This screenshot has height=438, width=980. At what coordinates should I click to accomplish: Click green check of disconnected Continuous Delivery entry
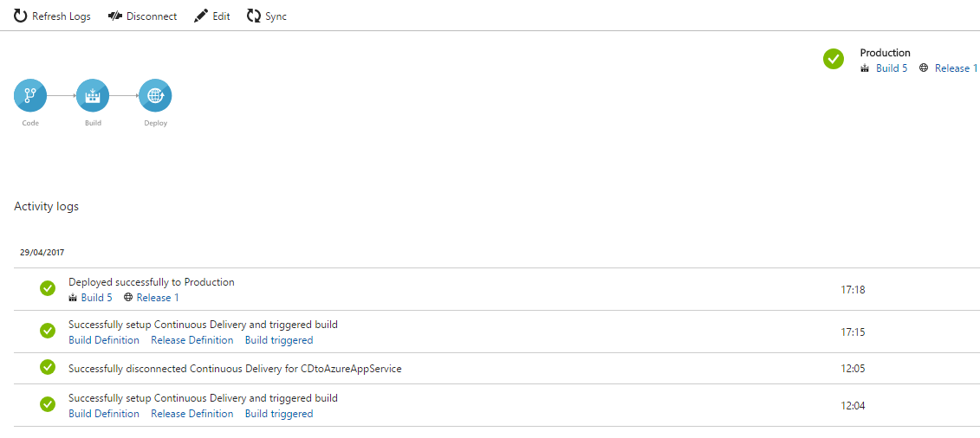48,367
